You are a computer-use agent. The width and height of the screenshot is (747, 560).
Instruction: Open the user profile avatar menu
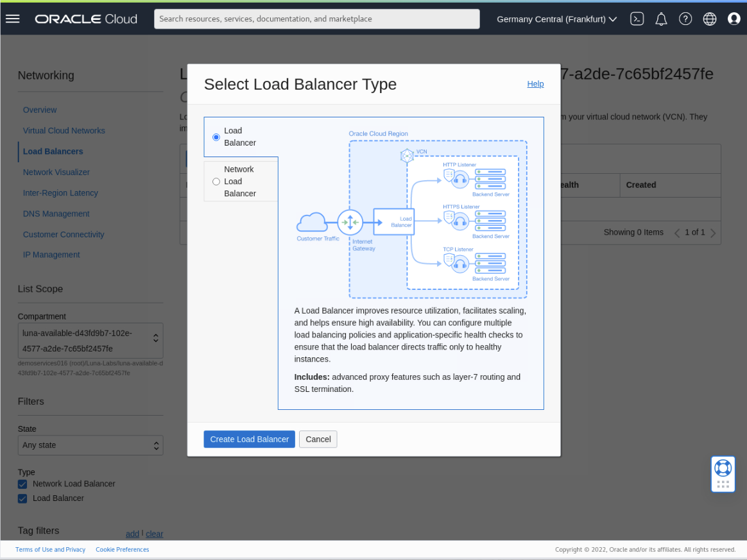click(734, 19)
